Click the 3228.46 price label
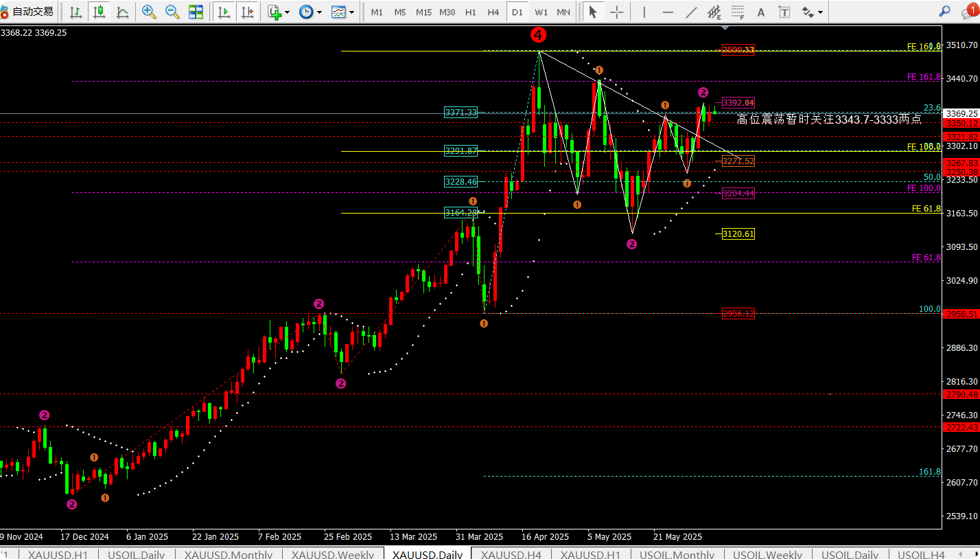The image size is (980, 559). (x=460, y=182)
